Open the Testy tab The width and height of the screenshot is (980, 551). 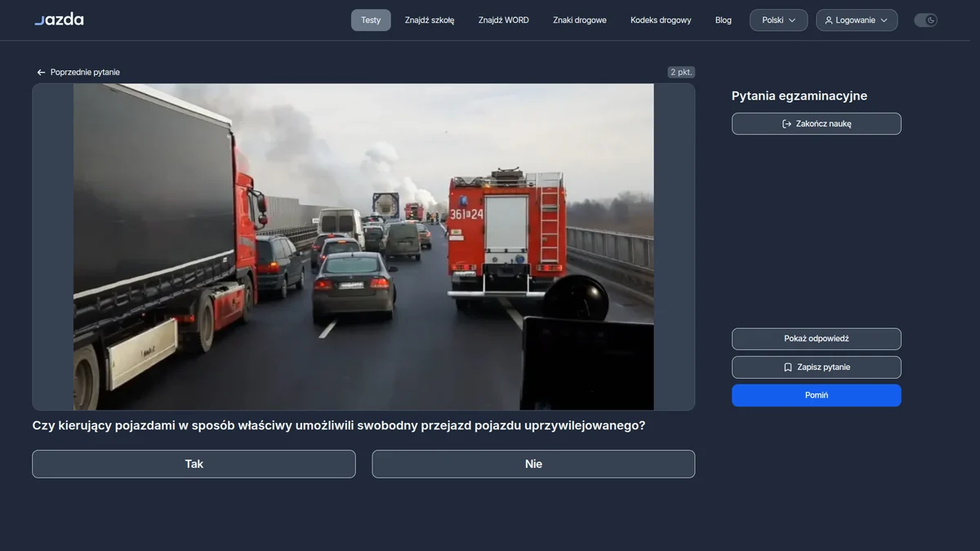[x=371, y=20]
